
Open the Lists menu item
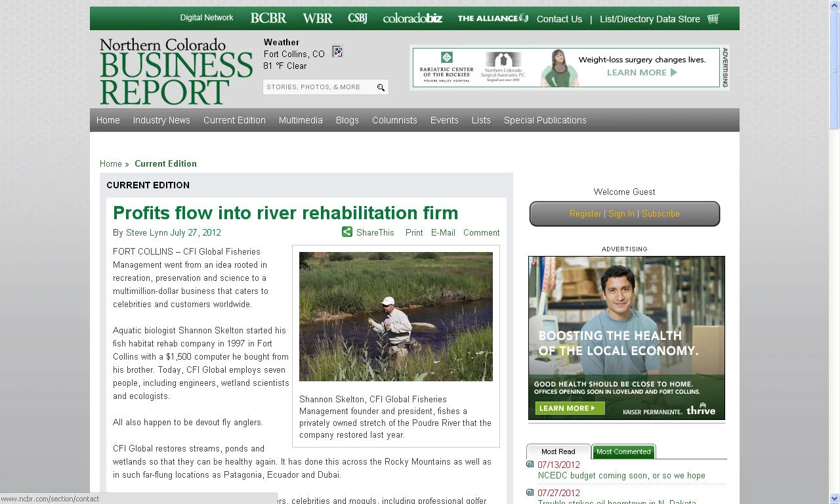coord(481,120)
